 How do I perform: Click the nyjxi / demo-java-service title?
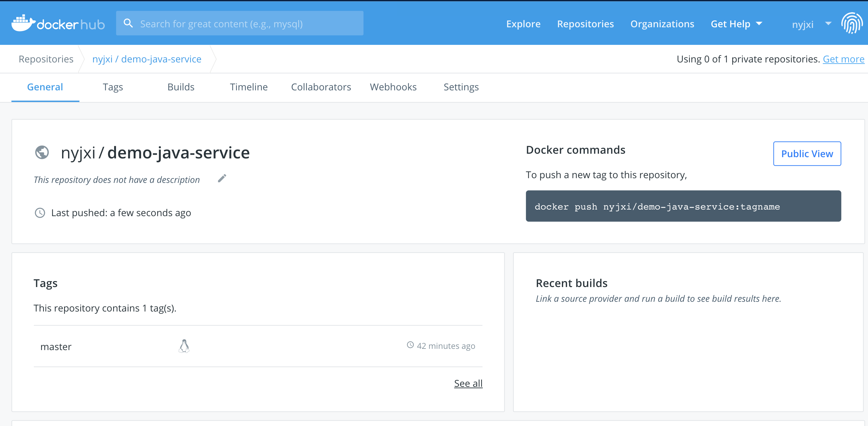155,153
